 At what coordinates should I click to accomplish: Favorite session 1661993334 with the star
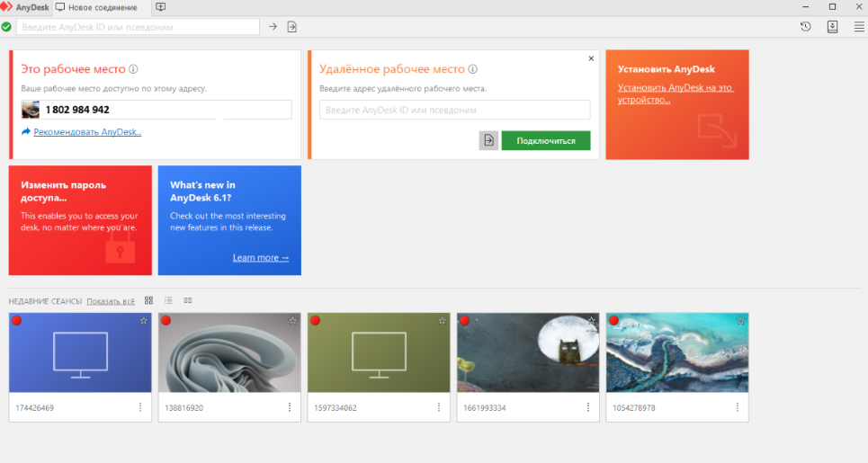click(591, 321)
